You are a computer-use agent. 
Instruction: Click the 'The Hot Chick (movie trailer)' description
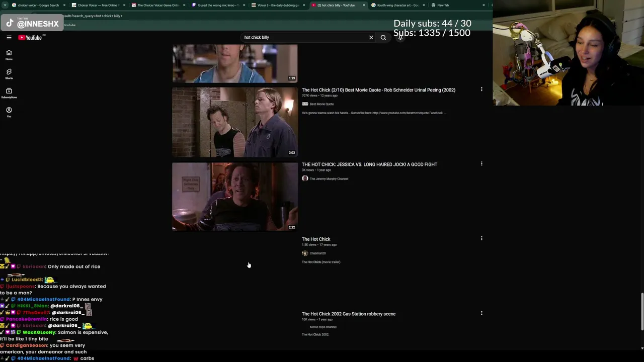click(x=321, y=262)
